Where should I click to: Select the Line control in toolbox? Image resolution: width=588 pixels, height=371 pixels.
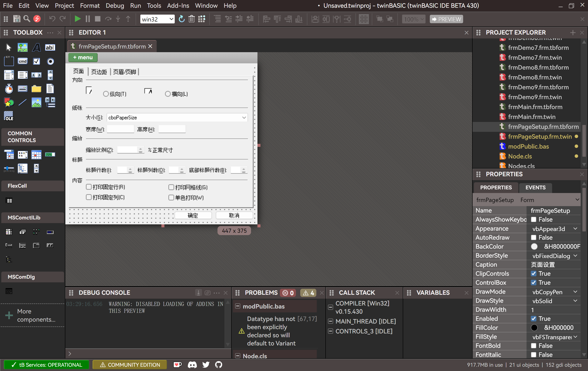pyautogui.click(x=23, y=102)
